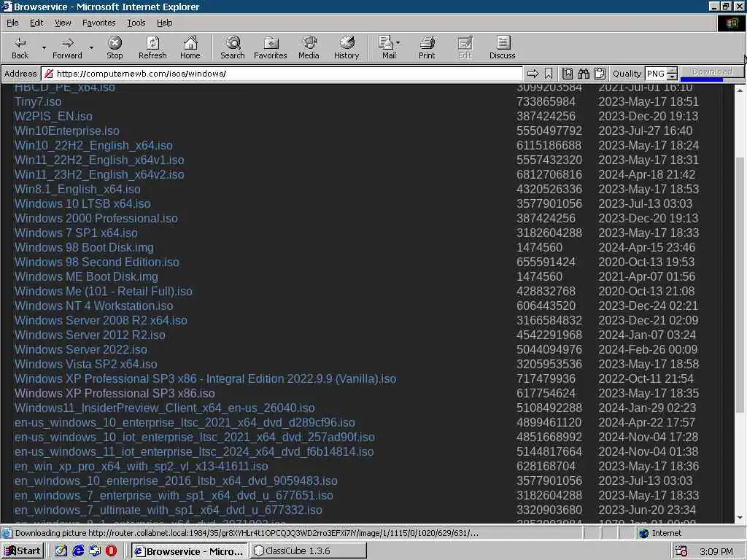
Task: Go to the next page with Forward
Action: [67, 47]
